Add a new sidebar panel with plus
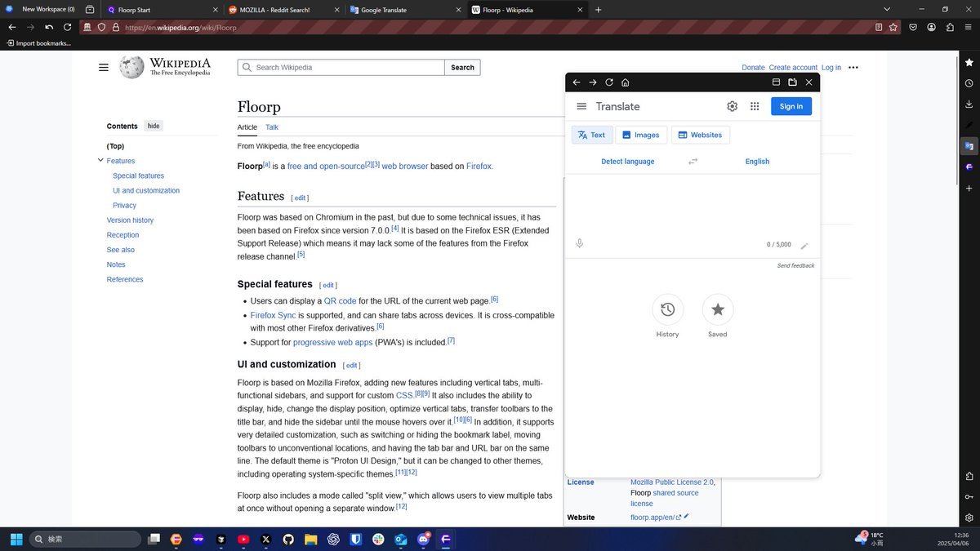 (x=969, y=189)
